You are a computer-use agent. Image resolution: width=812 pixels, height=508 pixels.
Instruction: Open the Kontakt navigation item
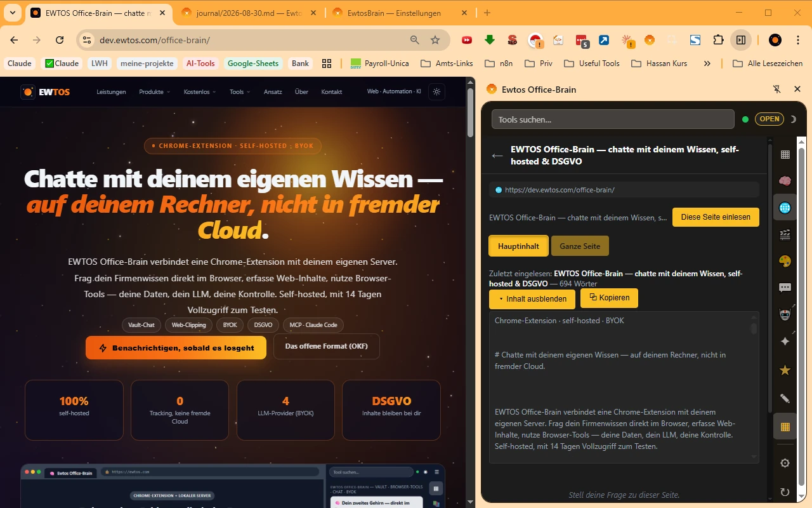(332, 91)
